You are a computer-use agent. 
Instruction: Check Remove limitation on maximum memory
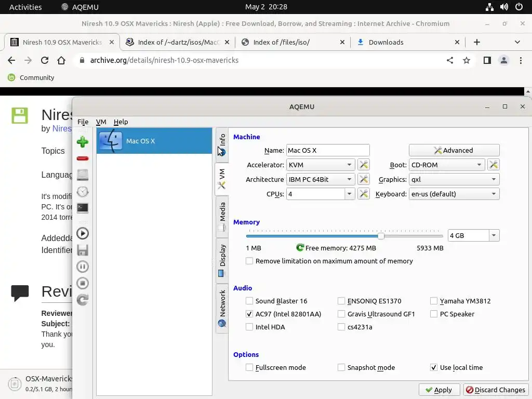point(249,261)
